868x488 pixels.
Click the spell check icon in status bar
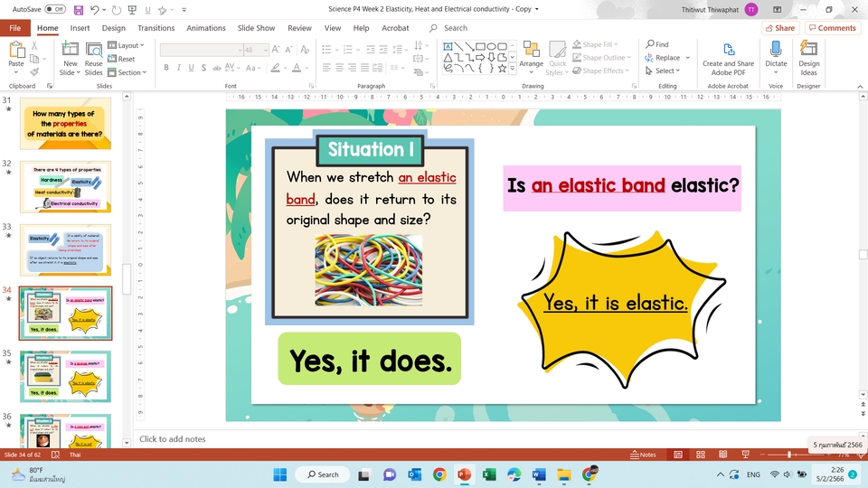pyautogui.click(x=55, y=455)
